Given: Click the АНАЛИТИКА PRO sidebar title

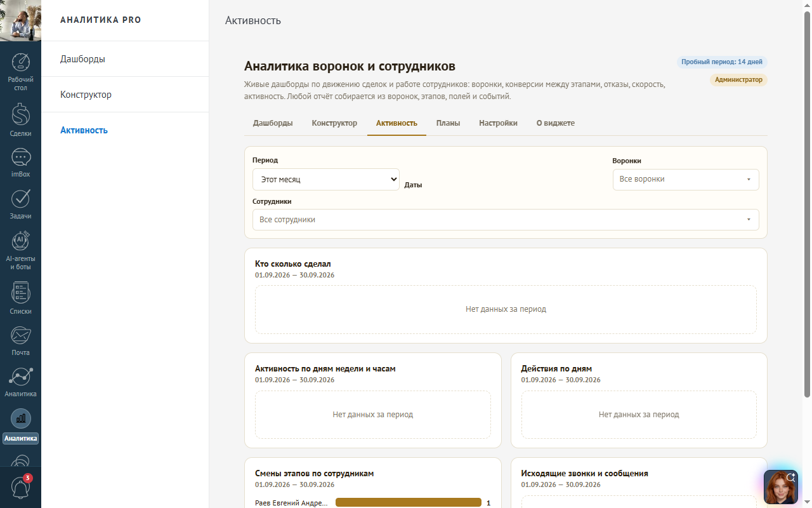Looking at the screenshot, I should pyautogui.click(x=101, y=20).
